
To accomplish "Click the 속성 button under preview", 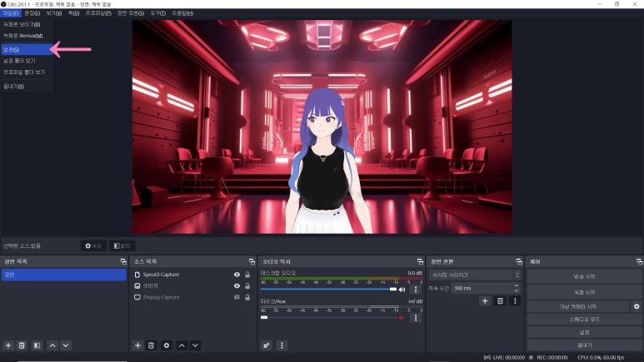I will (x=93, y=245).
